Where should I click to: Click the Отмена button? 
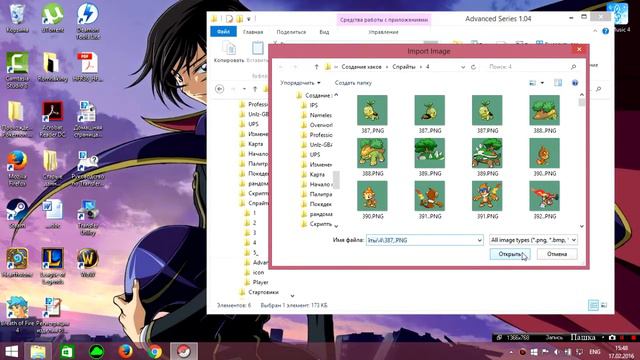pos(557,254)
